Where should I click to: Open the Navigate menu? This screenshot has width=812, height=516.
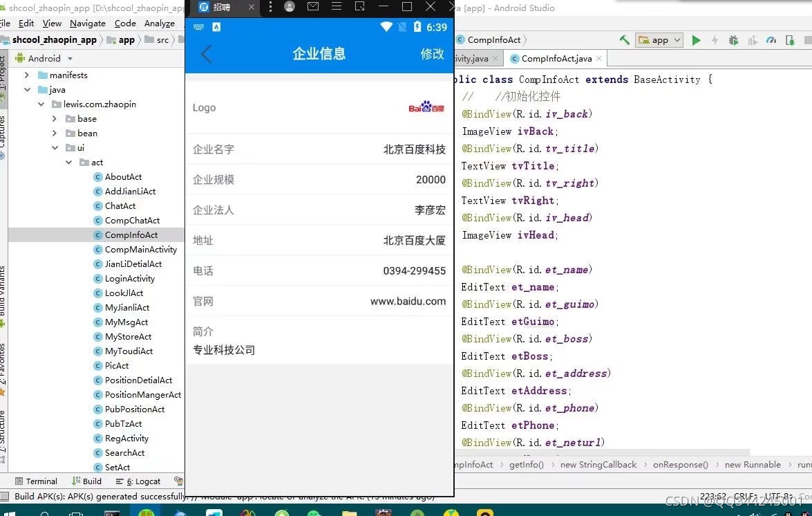point(88,24)
